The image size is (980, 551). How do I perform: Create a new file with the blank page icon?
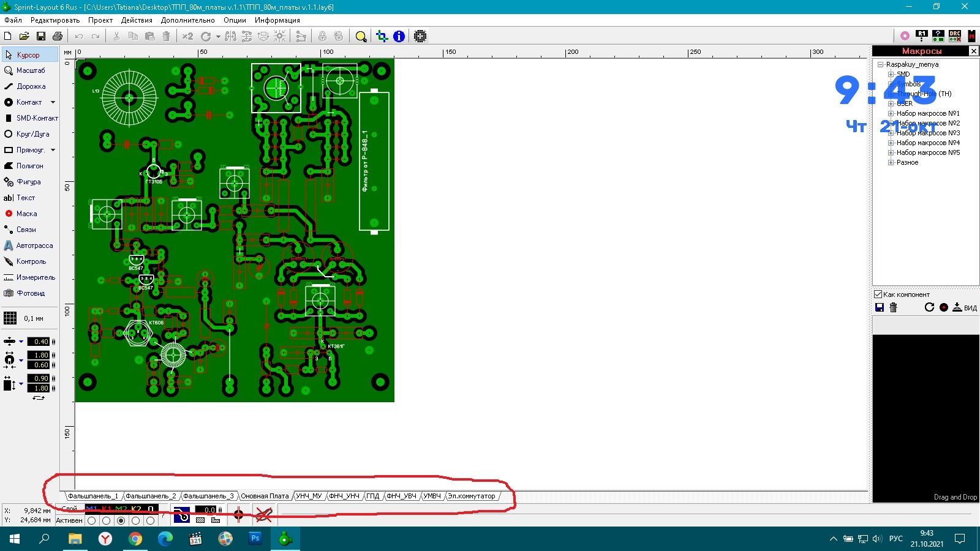(8, 37)
